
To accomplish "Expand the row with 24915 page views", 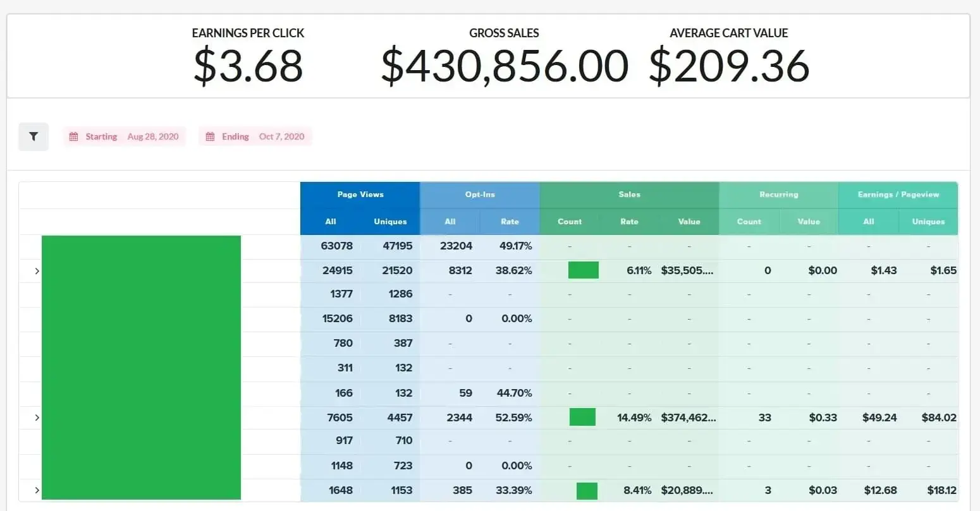I will pyautogui.click(x=37, y=271).
